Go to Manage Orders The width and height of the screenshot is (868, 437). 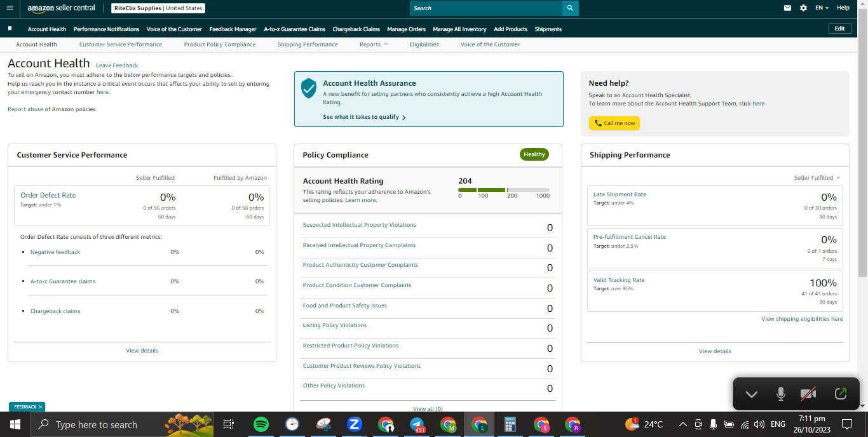point(406,29)
